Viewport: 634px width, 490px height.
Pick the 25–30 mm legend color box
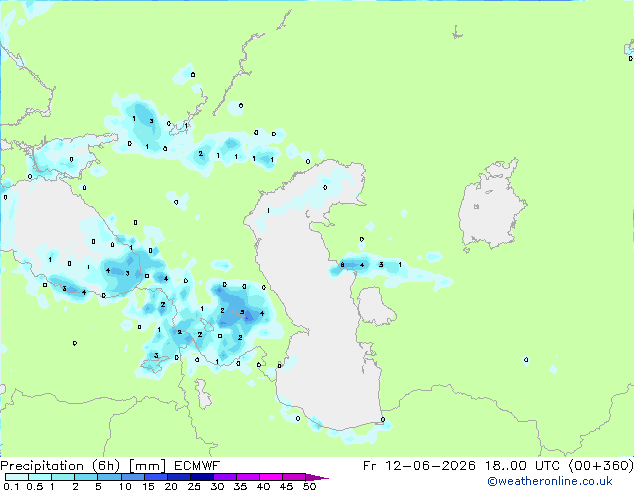(x=201, y=477)
